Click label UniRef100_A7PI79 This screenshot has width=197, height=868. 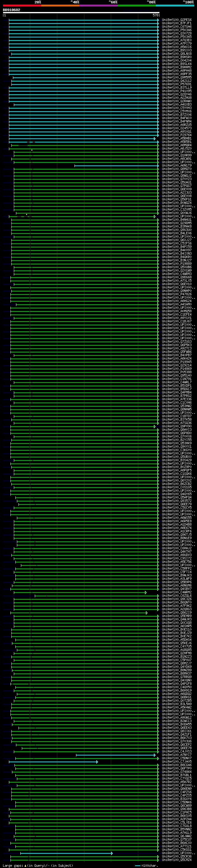click(x=177, y=43)
